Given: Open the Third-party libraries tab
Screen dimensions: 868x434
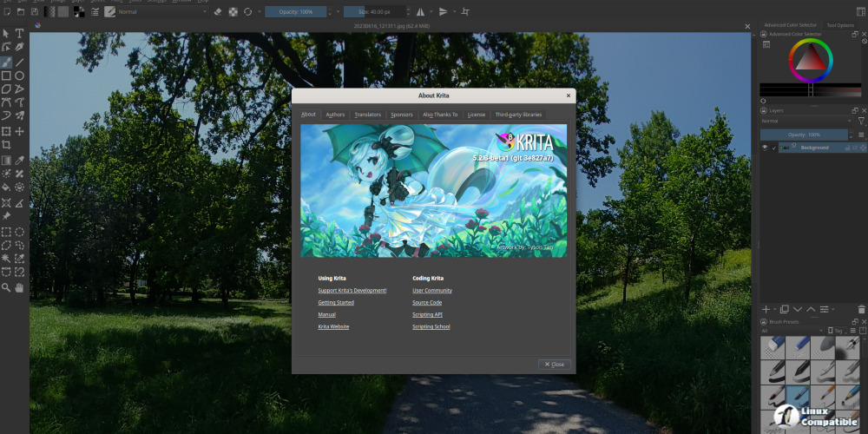Looking at the screenshot, I should click(518, 115).
